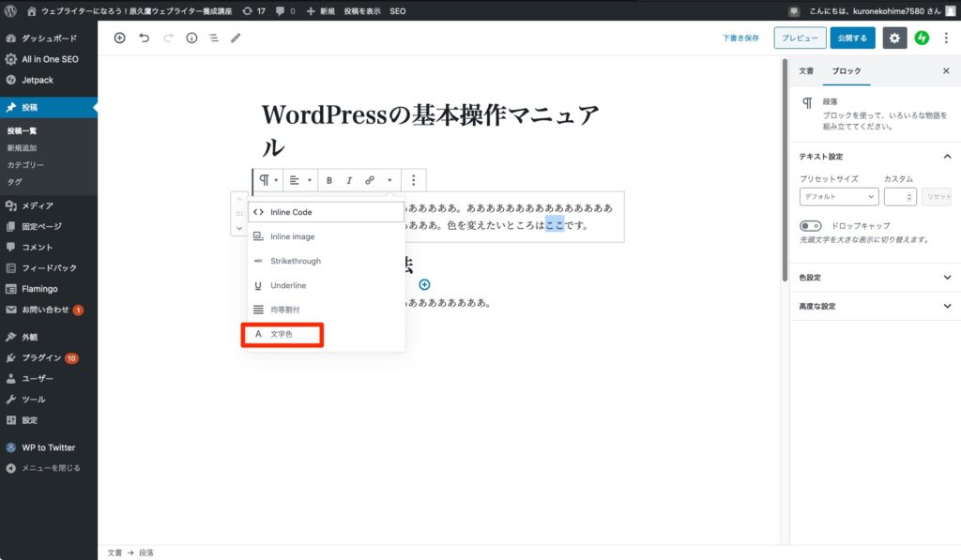Click the editor vertical scrollbar
This screenshot has width=961, height=560.
785,171
